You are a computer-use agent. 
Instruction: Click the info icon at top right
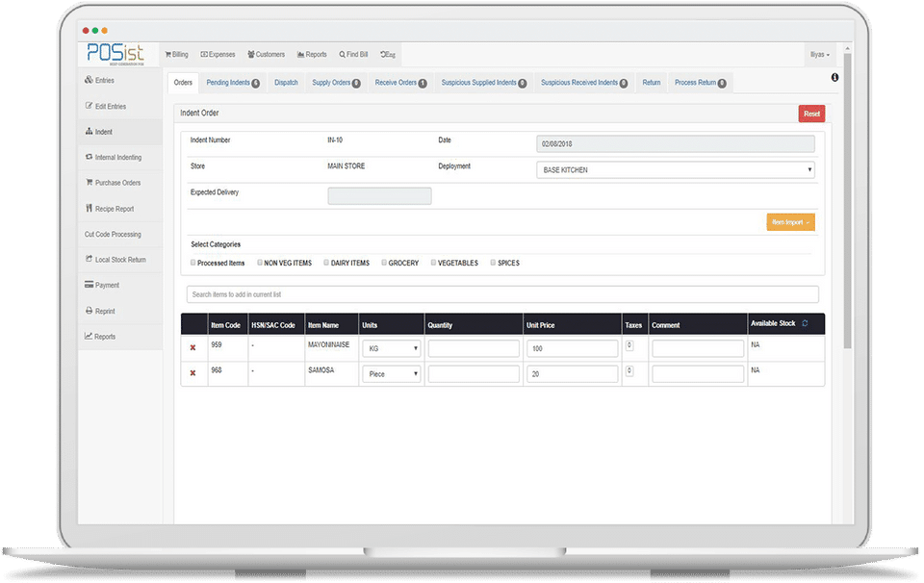(x=835, y=77)
